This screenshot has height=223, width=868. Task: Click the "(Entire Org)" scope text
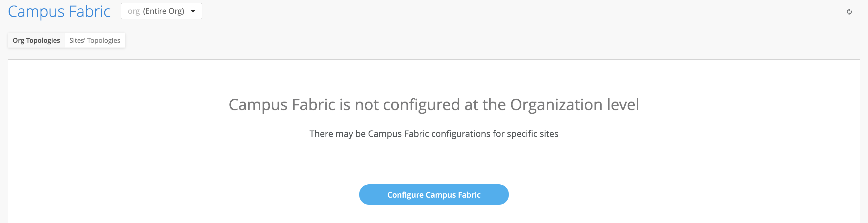[163, 11]
